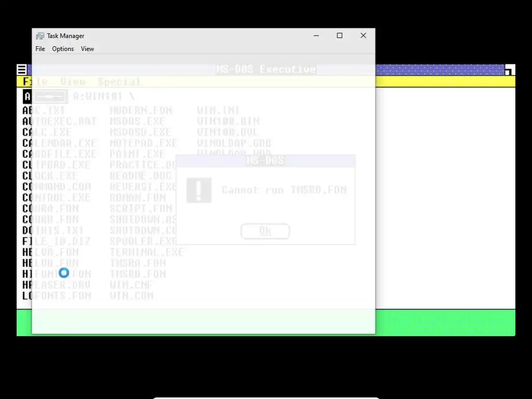The image size is (532, 399).
Task: Select AUTOEXEC.BAT in MS-DOS Executive
Action: tap(59, 121)
